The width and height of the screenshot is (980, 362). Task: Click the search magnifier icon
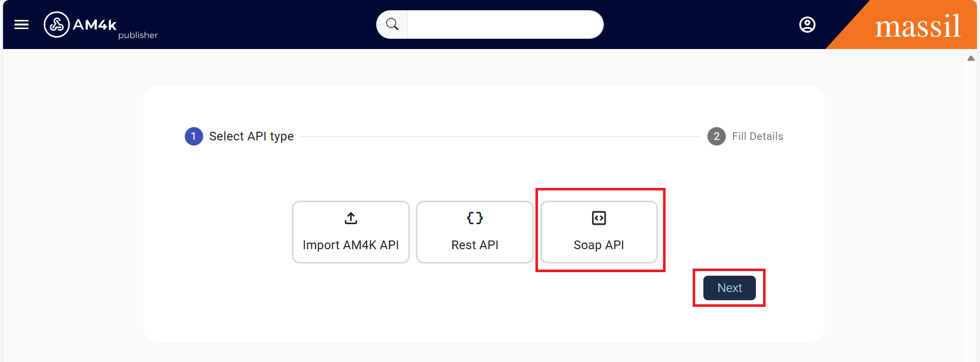pyautogui.click(x=391, y=24)
